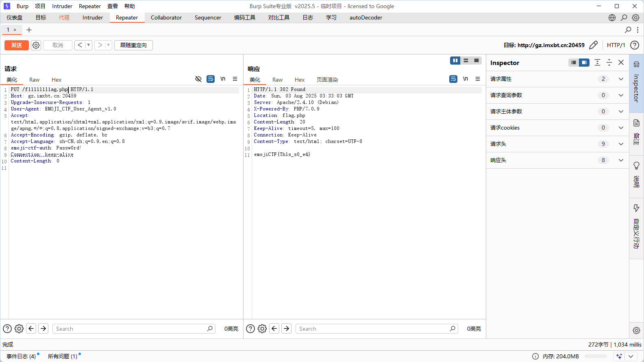
Task: Switch to the Intruder tool tab
Action: [93, 17]
